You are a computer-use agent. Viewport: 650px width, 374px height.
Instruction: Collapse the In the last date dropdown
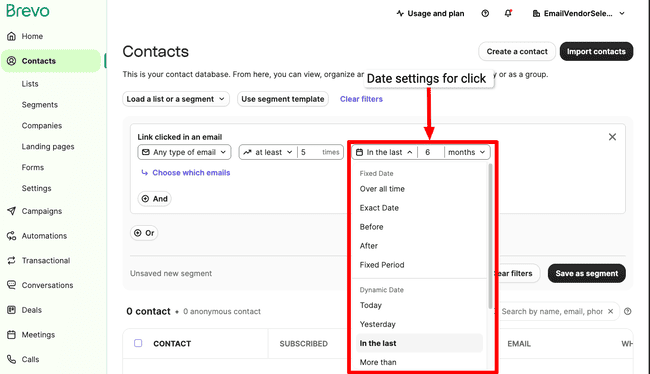[x=384, y=152]
